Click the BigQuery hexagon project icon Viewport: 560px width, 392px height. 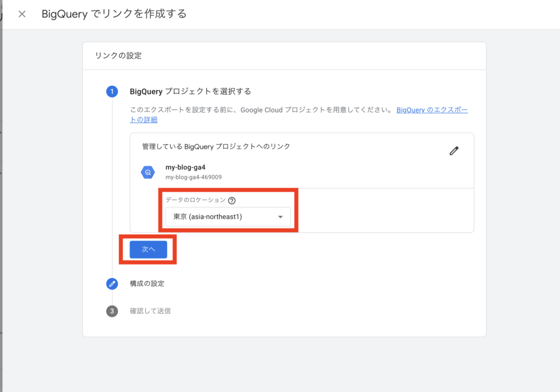pos(148,172)
